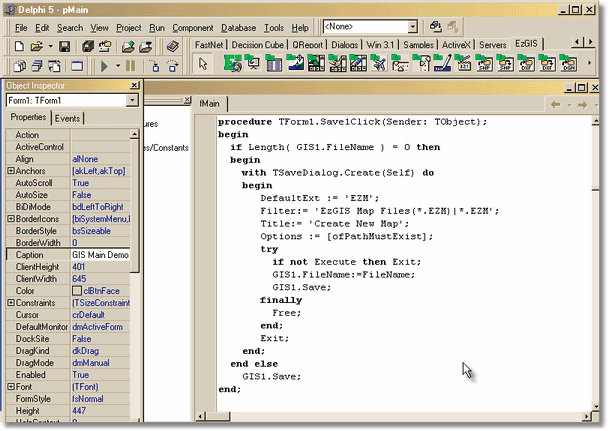Screen dimensions: 608x431
Task: Select the Samples palette tab
Action: [x=418, y=45]
